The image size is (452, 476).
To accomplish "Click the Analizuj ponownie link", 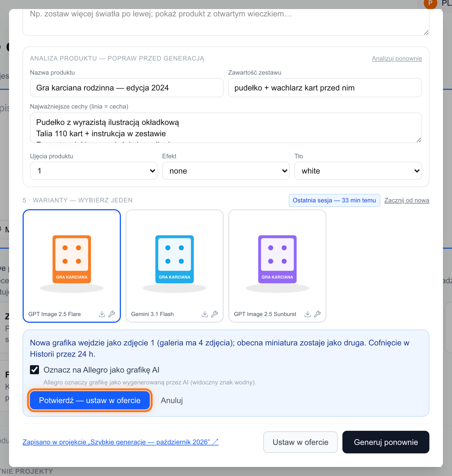I will coord(397,59).
